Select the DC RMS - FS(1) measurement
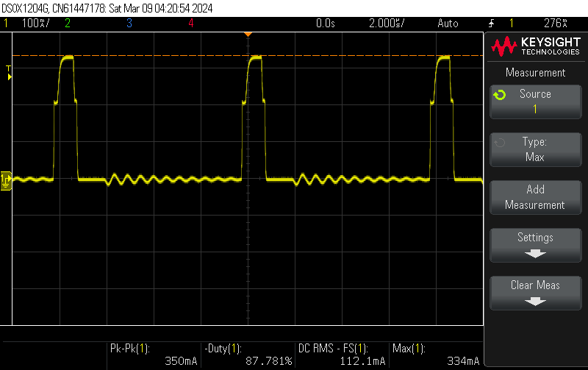Viewport: 588px width, 370px height. 342,355
